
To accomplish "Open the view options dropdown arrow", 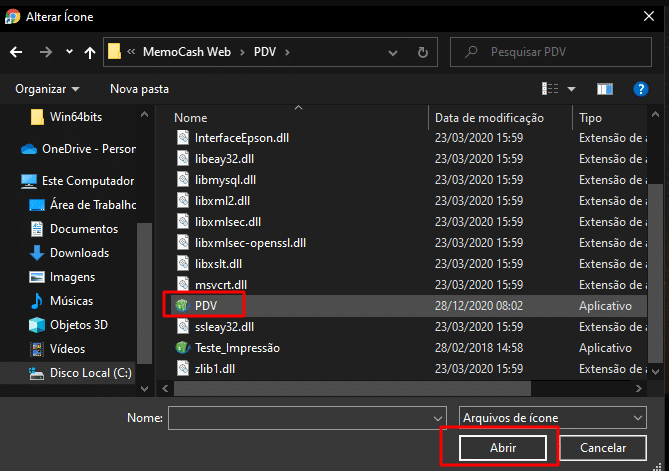I will pos(571,89).
